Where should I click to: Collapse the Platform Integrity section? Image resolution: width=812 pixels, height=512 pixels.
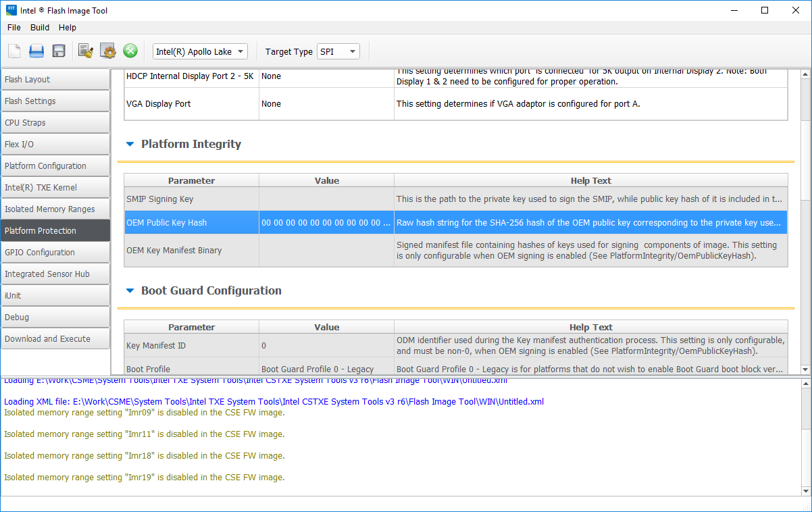point(130,144)
